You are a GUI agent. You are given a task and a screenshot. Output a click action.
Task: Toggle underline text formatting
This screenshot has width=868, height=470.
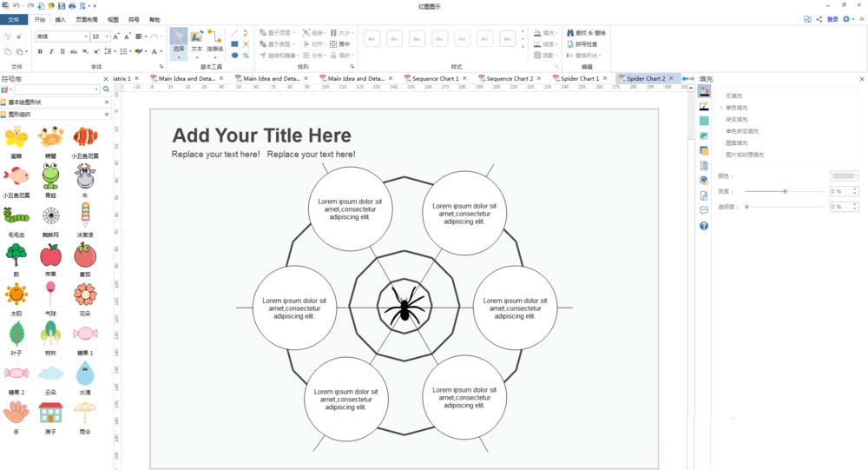pos(62,51)
